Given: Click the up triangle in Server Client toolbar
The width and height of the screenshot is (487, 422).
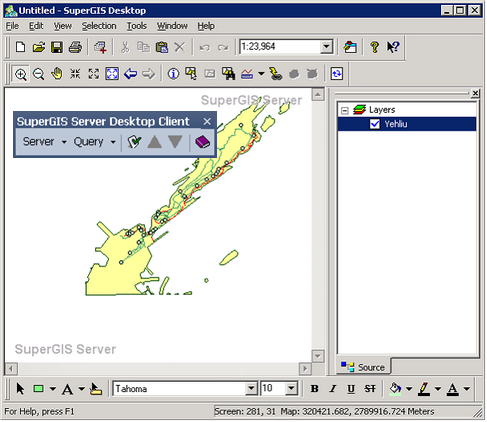Looking at the screenshot, I should (155, 142).
